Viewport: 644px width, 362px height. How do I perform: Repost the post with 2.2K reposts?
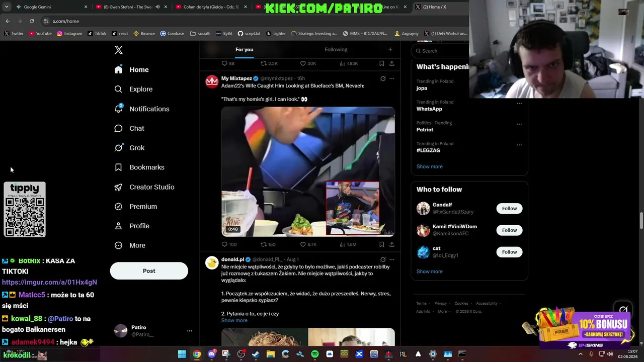click(263, 63)
